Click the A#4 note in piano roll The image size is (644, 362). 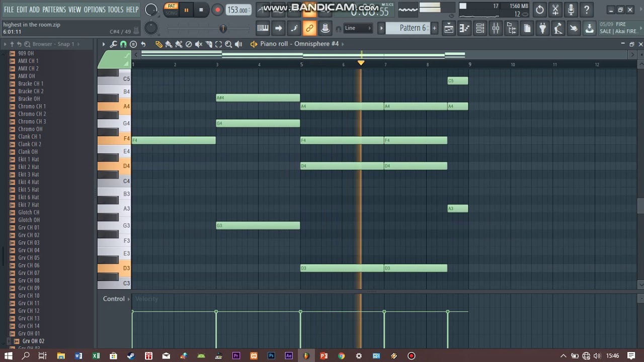coord(258,98)
